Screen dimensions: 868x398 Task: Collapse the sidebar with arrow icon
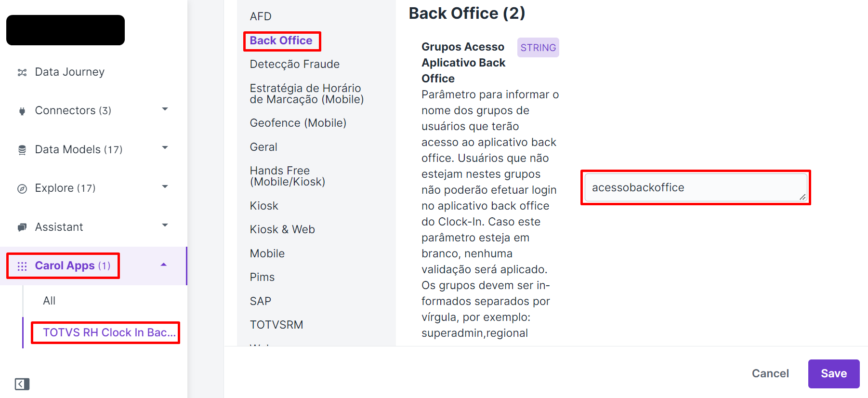tap(22, 384)
